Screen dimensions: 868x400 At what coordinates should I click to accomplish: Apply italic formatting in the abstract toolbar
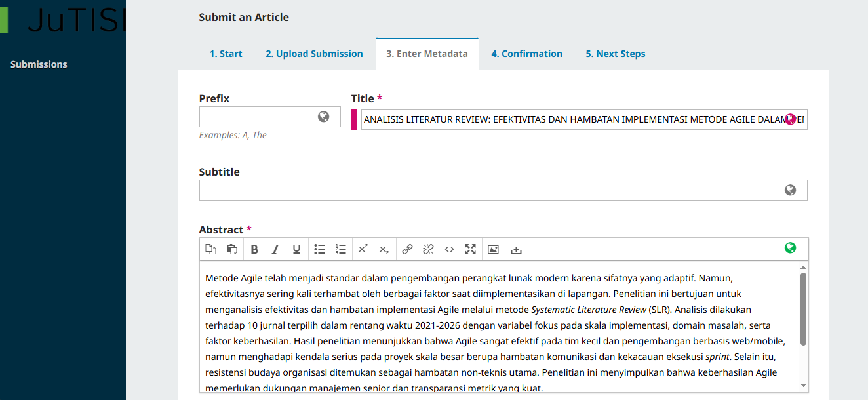tap(275, 249)
